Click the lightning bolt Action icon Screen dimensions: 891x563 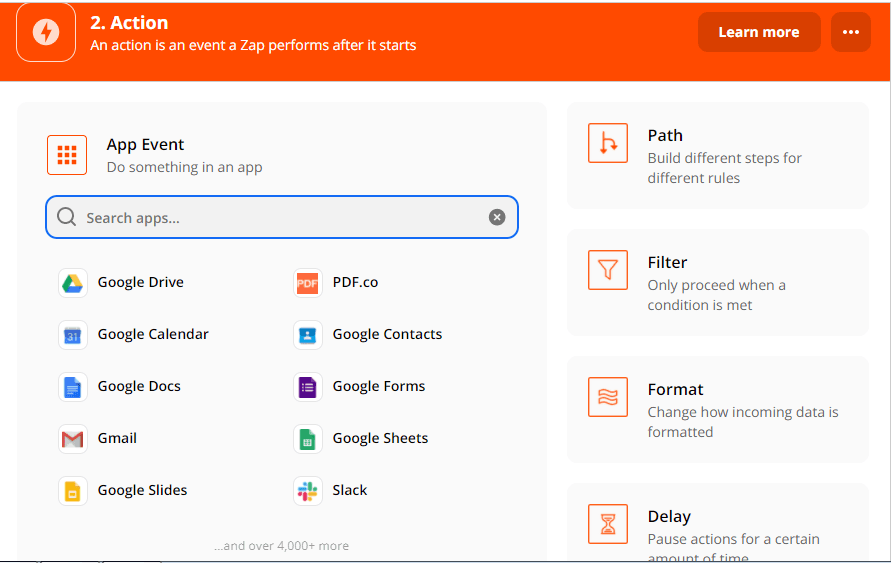(46, 32)
